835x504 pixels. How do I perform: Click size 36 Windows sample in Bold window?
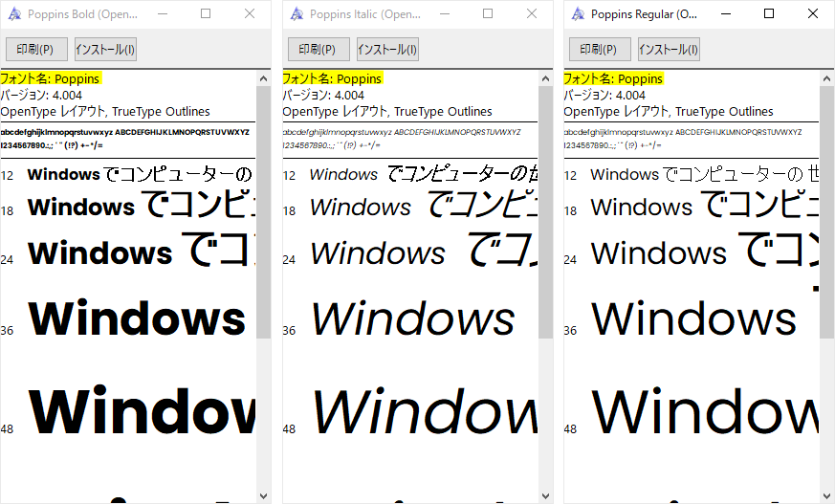(137, 318)
